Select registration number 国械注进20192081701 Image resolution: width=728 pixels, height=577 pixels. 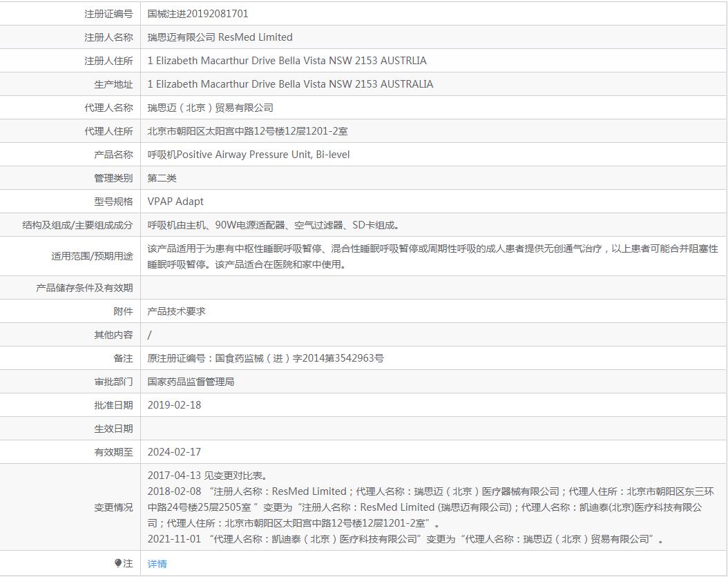click(x=198, y=14)
